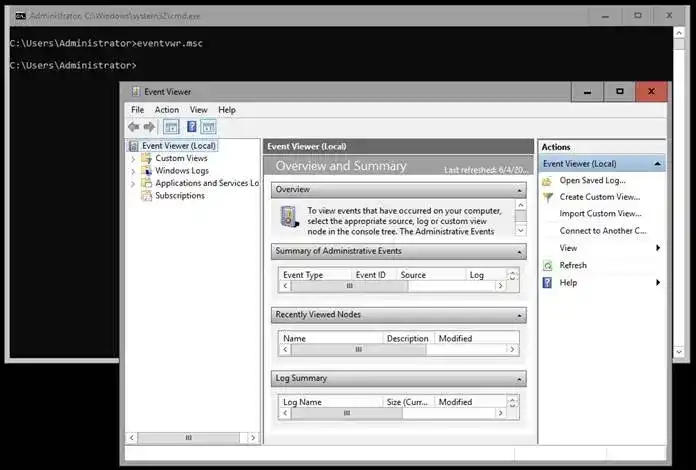Toggle the Show/Hide Action Pane toolbar icon
The width and height of the screenshot is (696, 470).
click(208, 127)
